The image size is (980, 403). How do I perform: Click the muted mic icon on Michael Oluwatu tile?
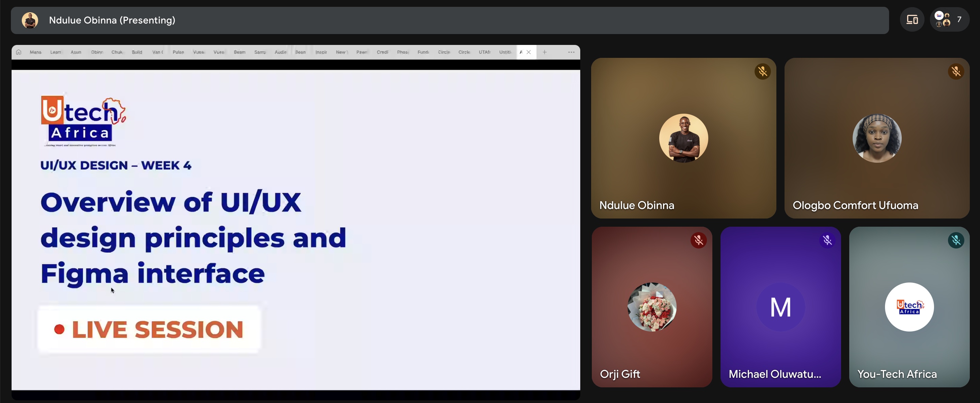tap(827, 240)
